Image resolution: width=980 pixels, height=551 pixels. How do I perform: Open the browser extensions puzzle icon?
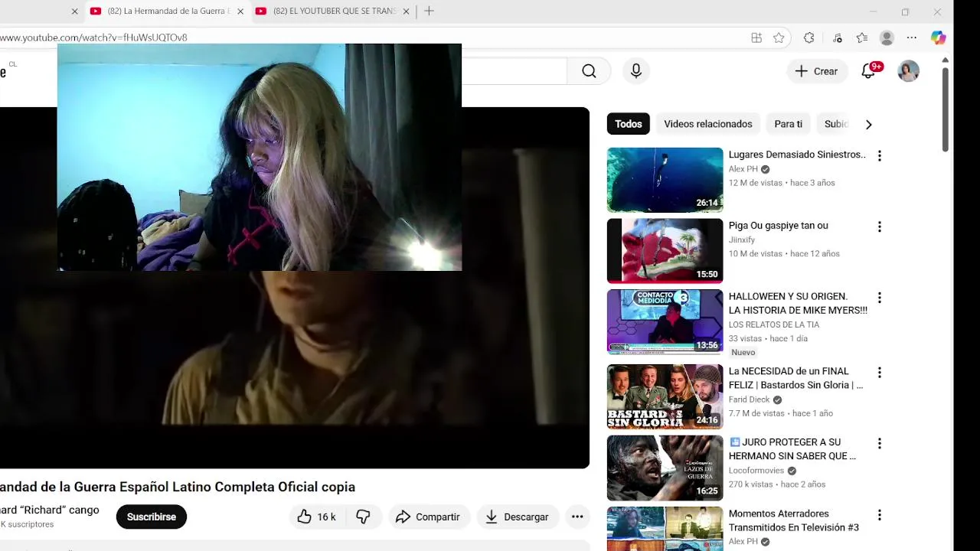point(809,37)
